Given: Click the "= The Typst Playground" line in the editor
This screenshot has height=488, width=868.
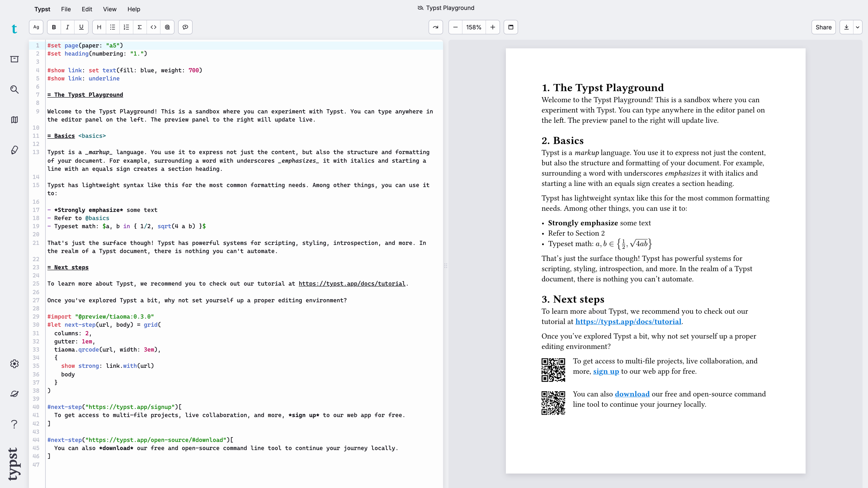Looking at the screenshot, I should [x=85, y=95].
